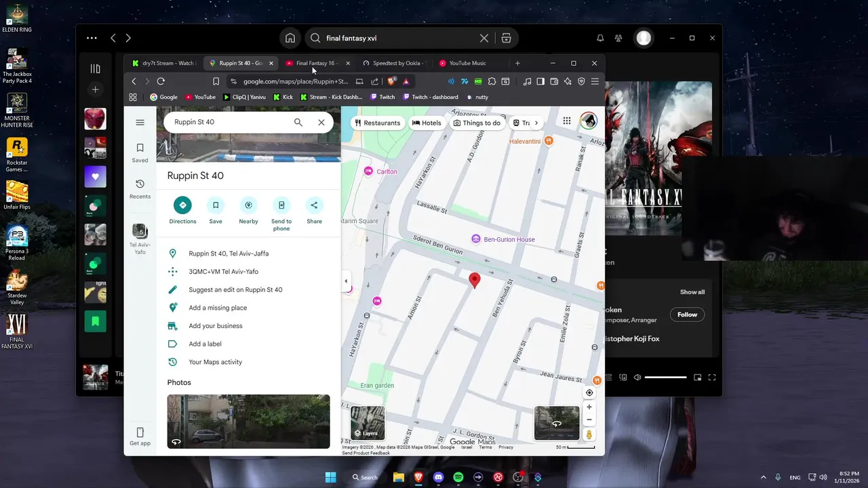The image size is (868, 488).
Task: Open the Google apps grid
Action: tap(567, 121)
